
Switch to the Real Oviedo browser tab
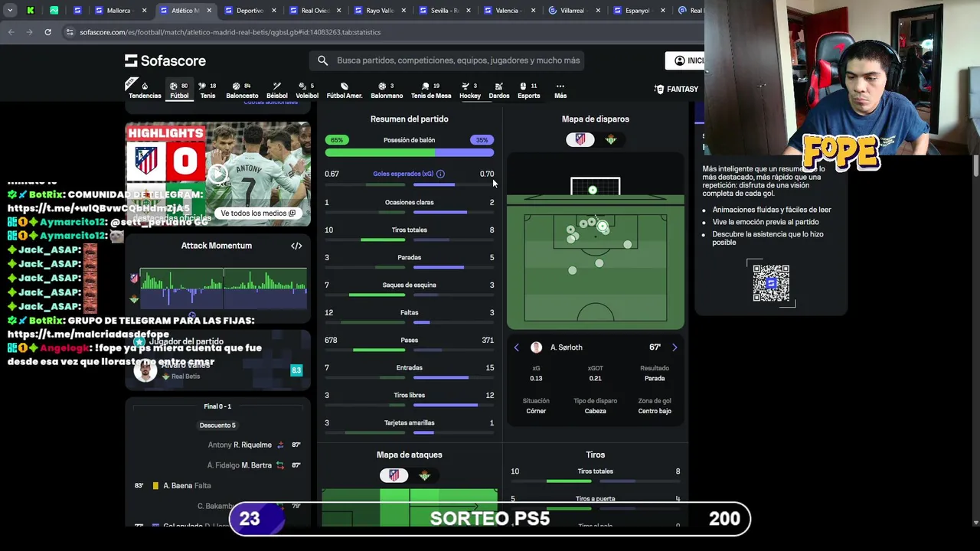tap(315, 11)
